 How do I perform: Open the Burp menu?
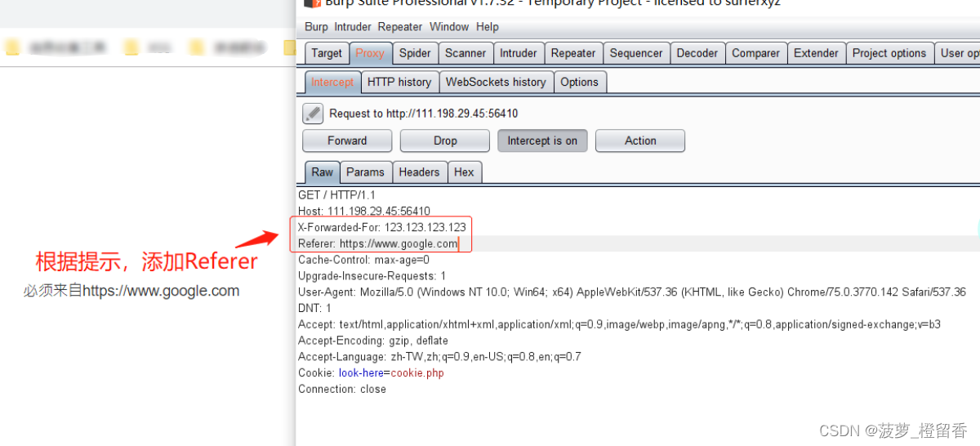(x=316, y=27)
